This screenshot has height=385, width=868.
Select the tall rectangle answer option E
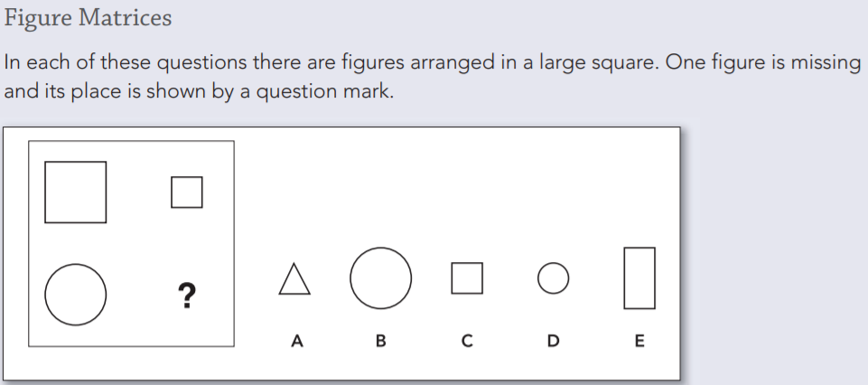point(639,278)
